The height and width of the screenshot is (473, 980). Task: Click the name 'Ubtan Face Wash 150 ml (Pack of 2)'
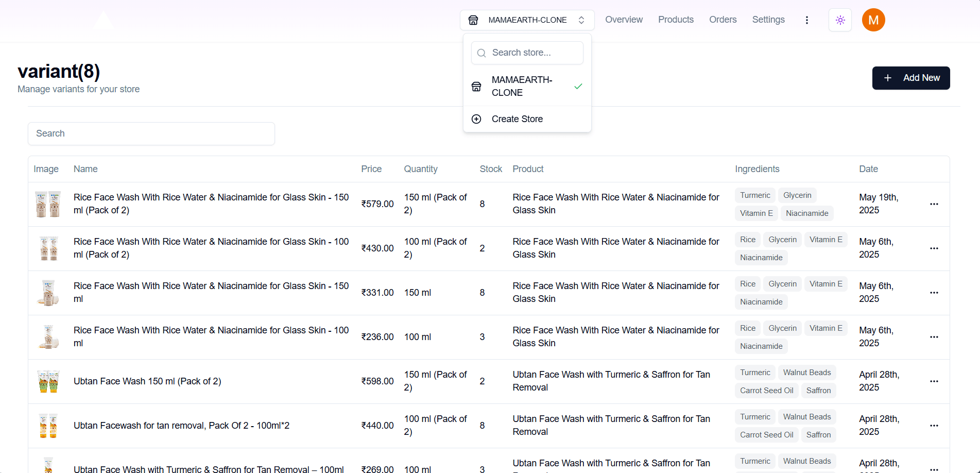tap(147, 381)
